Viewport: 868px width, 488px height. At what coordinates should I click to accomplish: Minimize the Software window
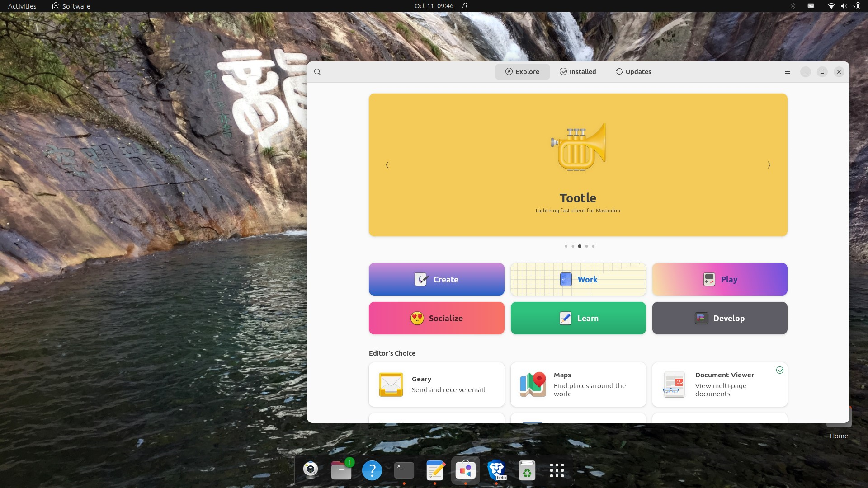click(x=806, y=72)
